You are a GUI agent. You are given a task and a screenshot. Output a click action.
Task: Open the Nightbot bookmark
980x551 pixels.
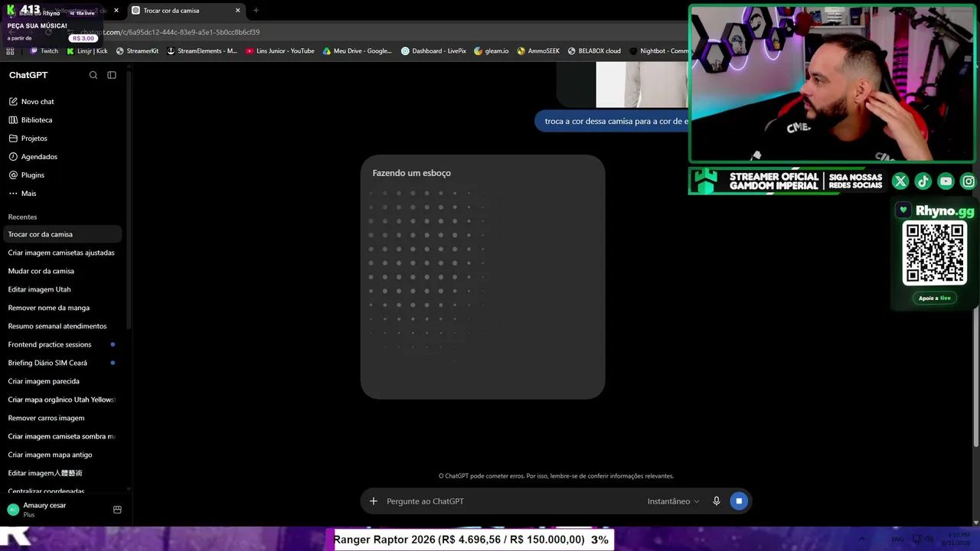(658, 51)
